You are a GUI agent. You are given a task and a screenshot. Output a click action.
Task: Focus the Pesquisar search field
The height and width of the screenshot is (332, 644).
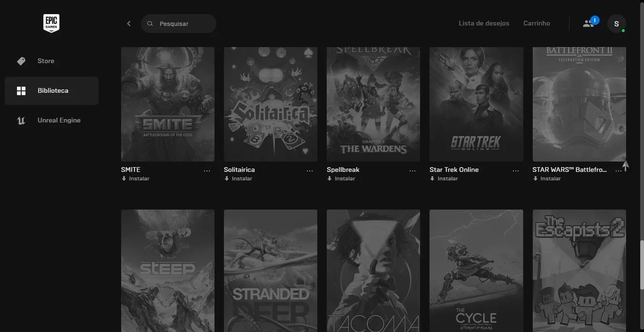point(179,24)
